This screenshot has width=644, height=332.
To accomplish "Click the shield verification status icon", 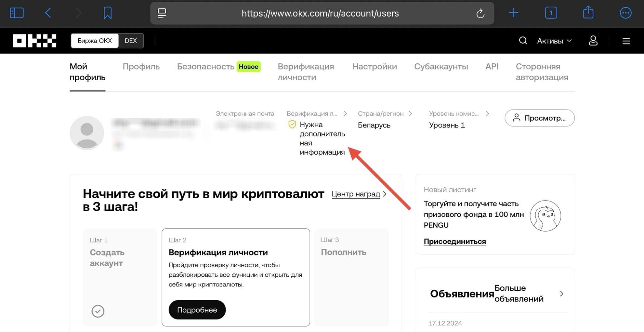I will (292, 124).
